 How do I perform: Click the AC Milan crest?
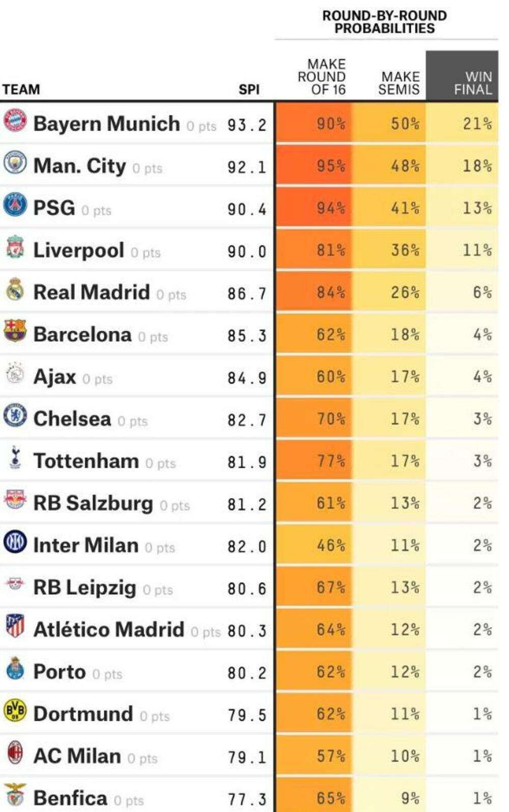click(15, 753)
